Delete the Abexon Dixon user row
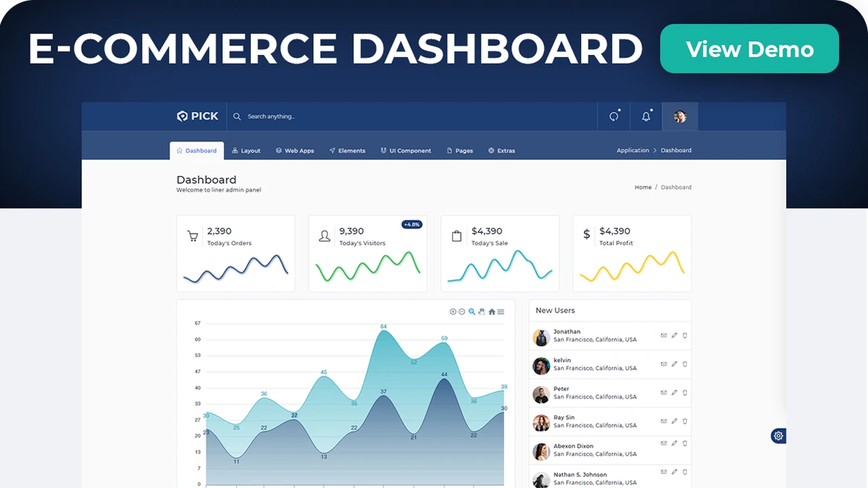 tap(685, 443)
